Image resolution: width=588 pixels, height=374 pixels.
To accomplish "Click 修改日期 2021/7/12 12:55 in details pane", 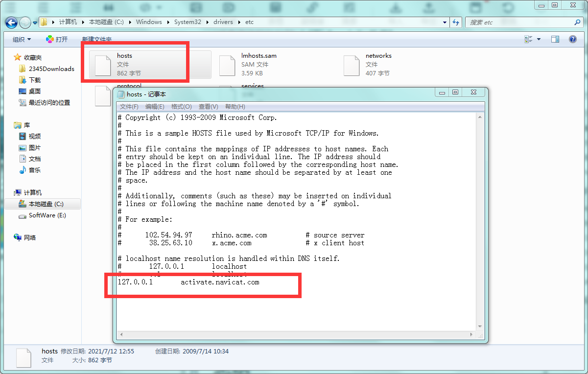I will (97, 351).
